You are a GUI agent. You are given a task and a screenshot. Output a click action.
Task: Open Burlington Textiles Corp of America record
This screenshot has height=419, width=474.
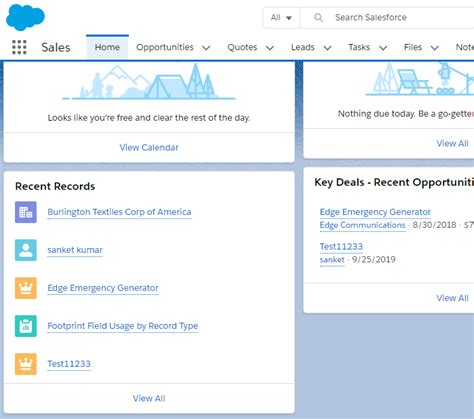pyautogui.click(x=119, y=212)
